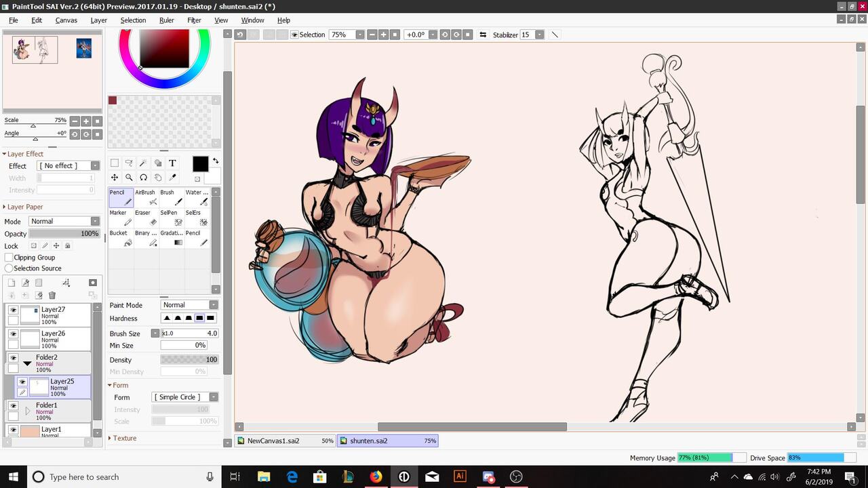The width and height of the screenshot is (868, 488).
Task: Adjust the layer Opacity slider
Action: coord(64,234)
